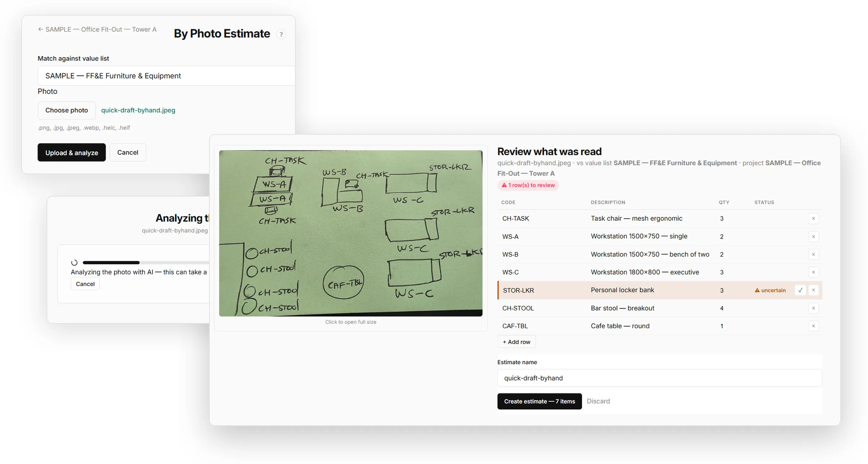
Task: Click 'Personal locker bank' description
Action: (x=622, y=290)
